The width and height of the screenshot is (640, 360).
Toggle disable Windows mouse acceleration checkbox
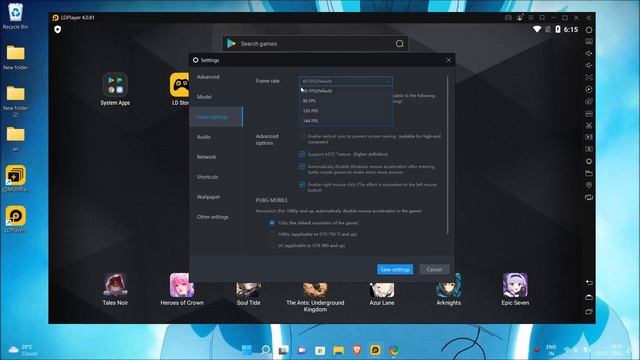tap(302, 167)
